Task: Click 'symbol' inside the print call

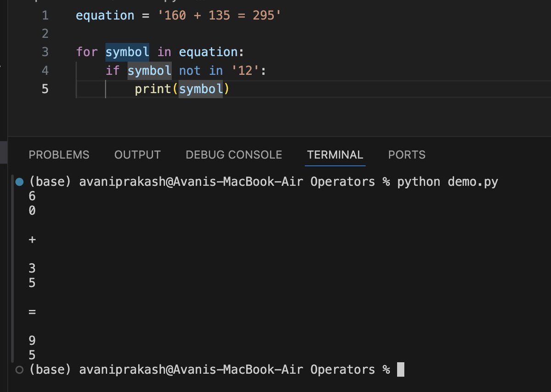Action: point(201,89)
